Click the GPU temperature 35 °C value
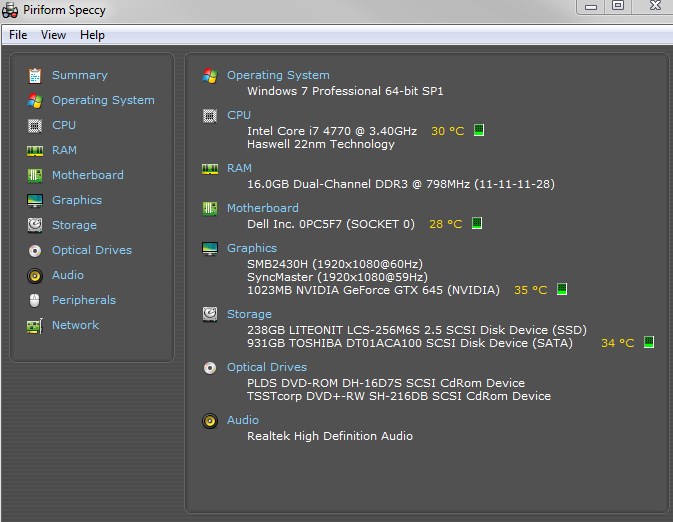Image resolution: width=673 pixels, height=522 pixels. [531, 290]
